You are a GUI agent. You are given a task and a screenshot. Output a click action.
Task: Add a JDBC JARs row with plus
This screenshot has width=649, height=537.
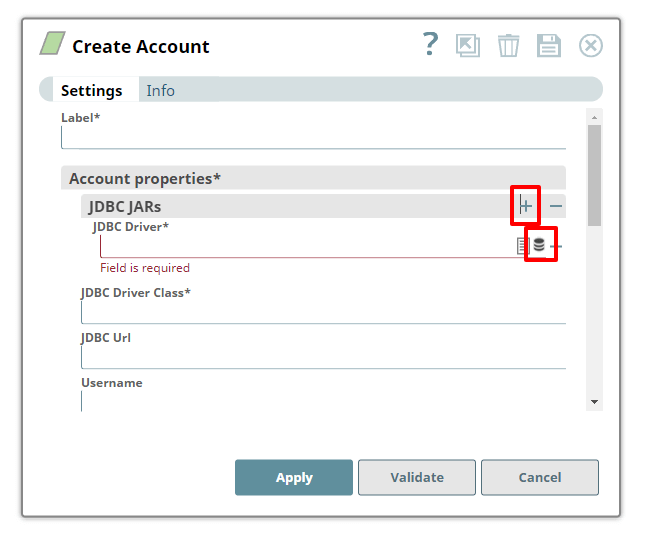pos(526,206)
